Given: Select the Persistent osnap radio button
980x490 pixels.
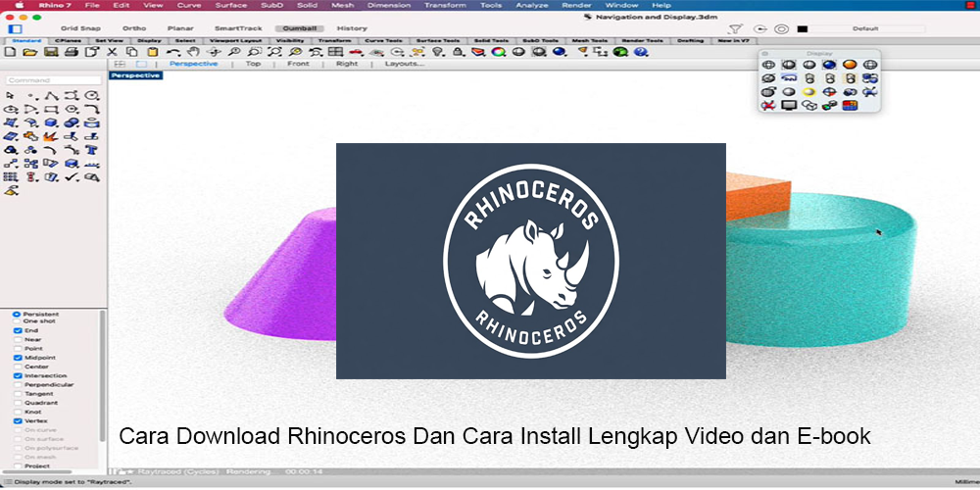Looking at the screenshot, I should tap(17, 314).
